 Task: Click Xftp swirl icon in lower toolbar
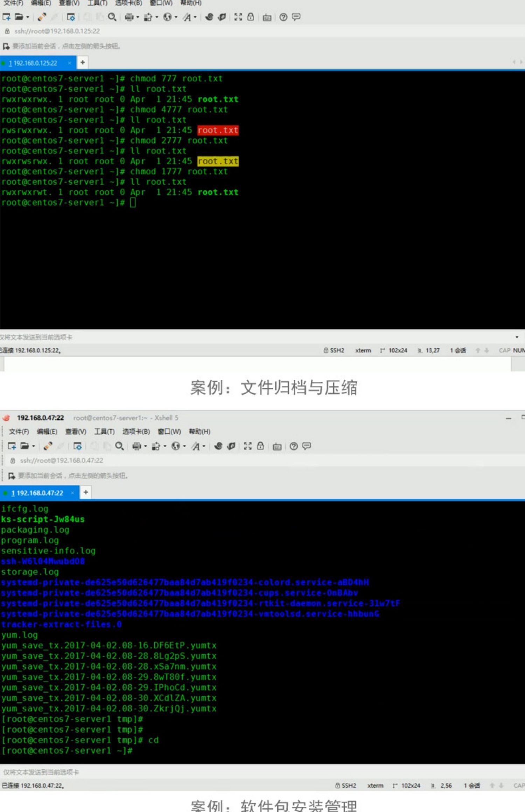pos(218,446)
